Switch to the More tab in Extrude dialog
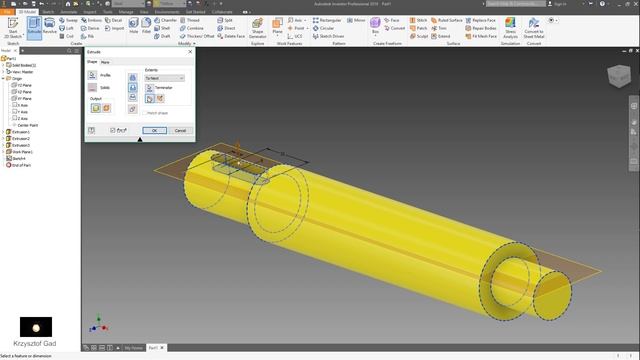The width and height of the screenshot is (640, 360). pos(105,62)
